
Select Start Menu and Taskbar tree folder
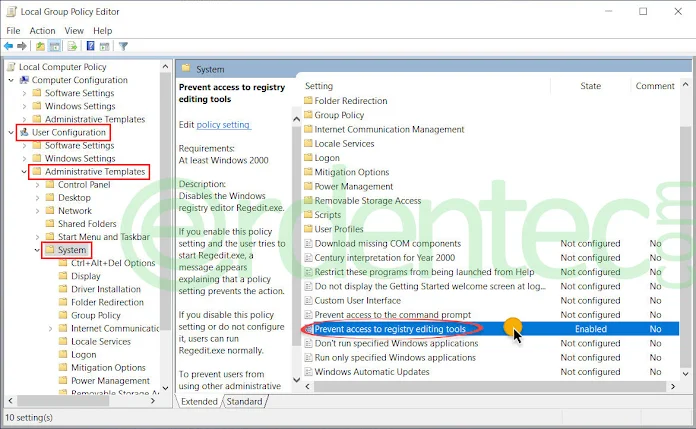point(104,237)
